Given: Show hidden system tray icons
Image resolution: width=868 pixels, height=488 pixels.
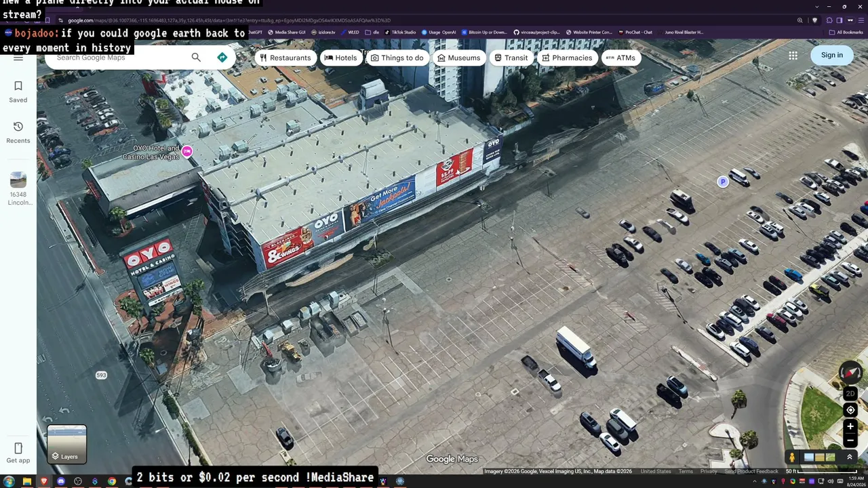Looking at the screenshot, I should tap(756, 481).
